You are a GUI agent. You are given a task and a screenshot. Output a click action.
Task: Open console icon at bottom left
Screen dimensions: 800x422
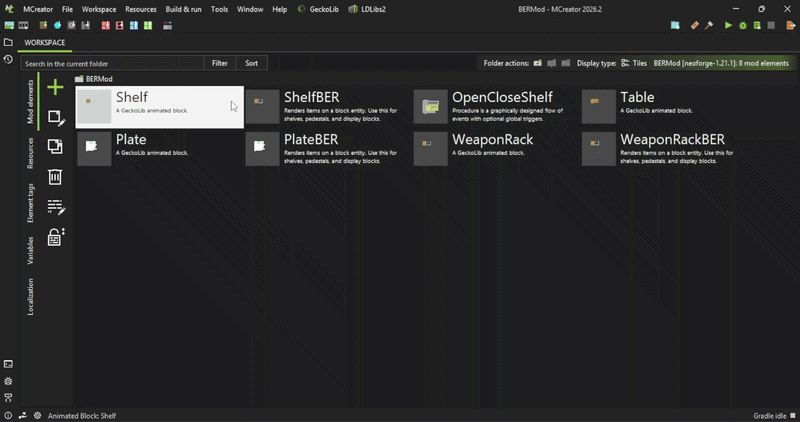[x=8, y=364]
